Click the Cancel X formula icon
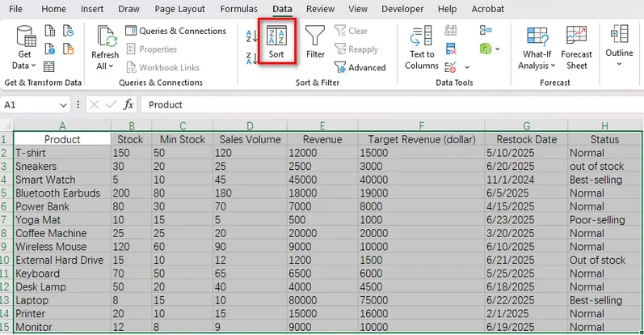Screen dimensions: 644x335 tap(95, 105)
